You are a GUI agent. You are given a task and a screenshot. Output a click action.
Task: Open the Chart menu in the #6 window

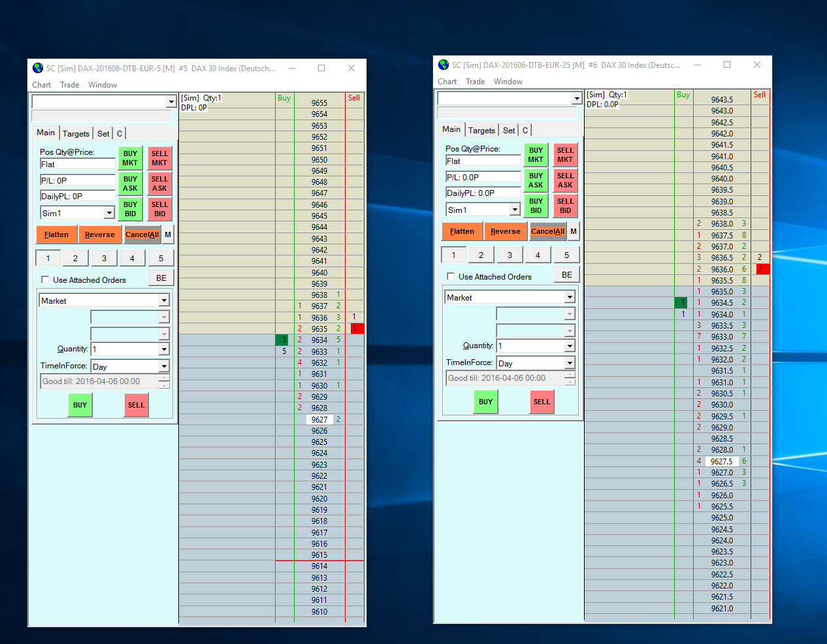447,82
